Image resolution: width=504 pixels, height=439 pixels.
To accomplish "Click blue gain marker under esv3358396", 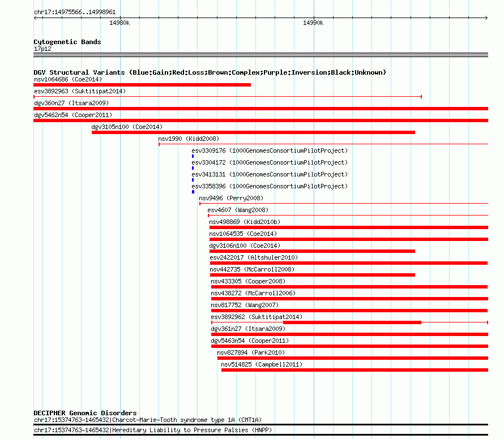I will tap(193, 192).
